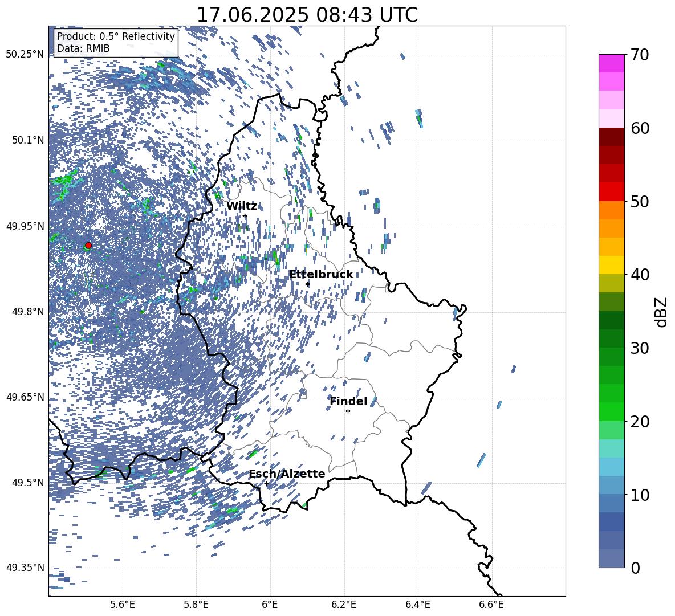This screenshot has height=616, width=675.
Task: Click the 49.8°N latitude label
Action: coord(27,312)
